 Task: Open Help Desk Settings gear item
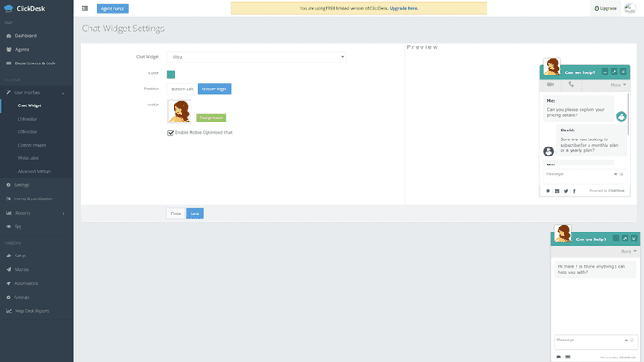pyautogui.click(x=21, y=297)
